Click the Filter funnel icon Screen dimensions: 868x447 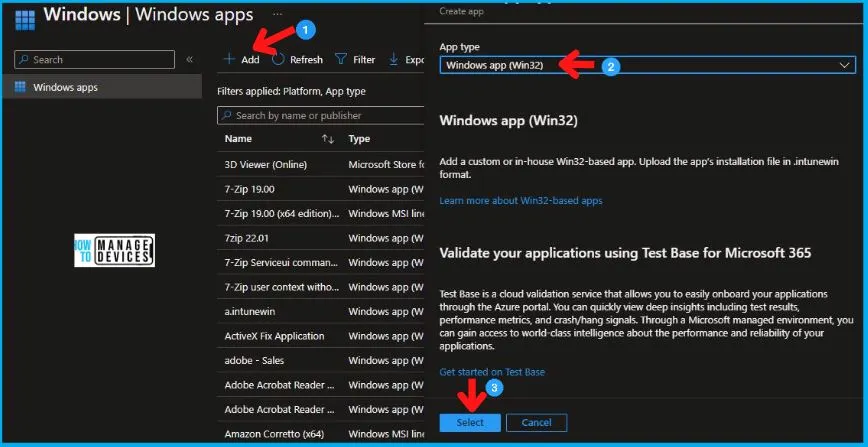342,59
